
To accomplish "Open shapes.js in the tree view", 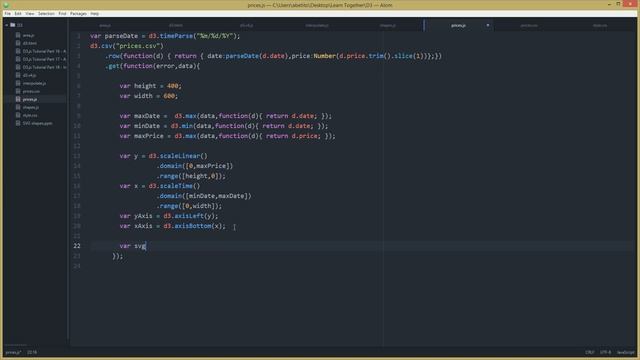I will 31,107.
